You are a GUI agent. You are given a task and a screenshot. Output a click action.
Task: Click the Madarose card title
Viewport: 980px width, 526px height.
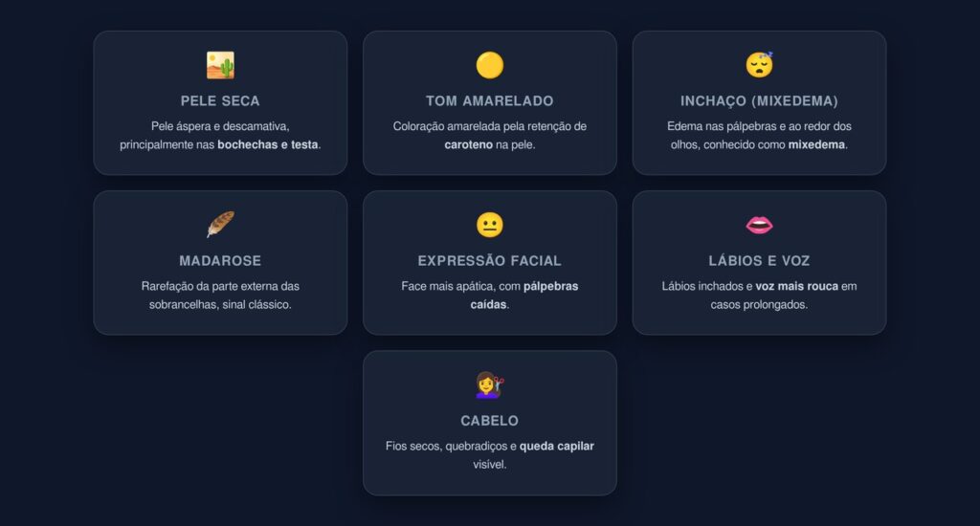[x=220, y=260]
